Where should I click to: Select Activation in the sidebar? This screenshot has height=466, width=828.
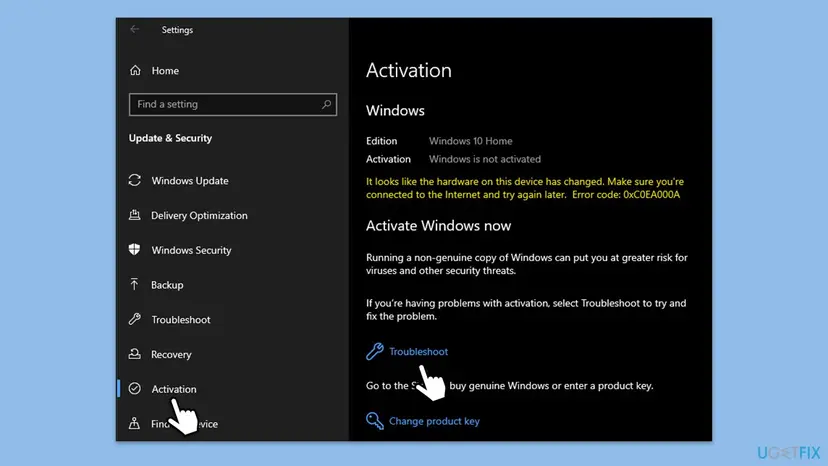pyautogui.click(x=174, y=389)
